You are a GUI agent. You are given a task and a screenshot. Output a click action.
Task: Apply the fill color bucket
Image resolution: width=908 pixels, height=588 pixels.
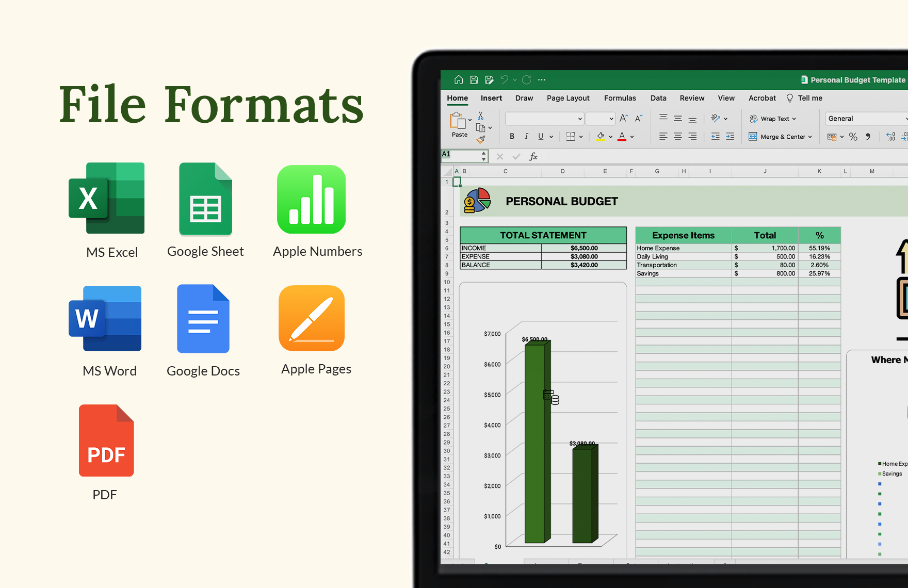point(601,137)
